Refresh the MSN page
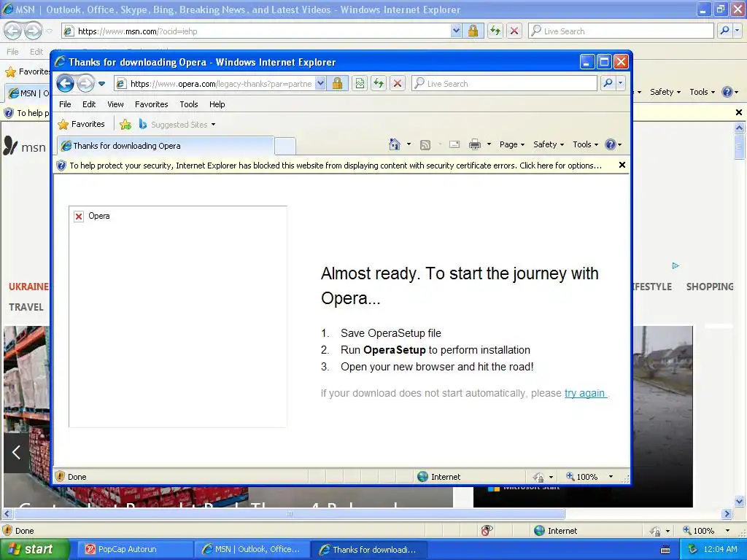This screenshot has width=747, height=560. pos(495,31)
